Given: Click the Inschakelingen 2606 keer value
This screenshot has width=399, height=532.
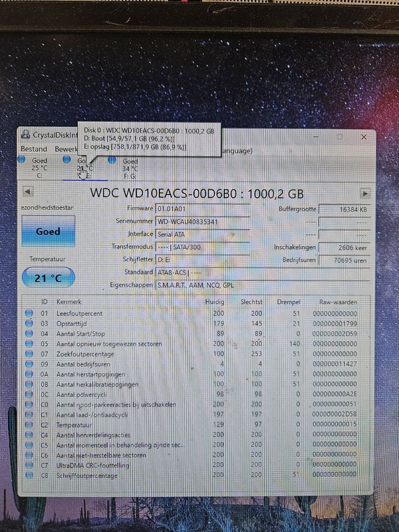Looking at the screenshot, I should pos(344,247).
